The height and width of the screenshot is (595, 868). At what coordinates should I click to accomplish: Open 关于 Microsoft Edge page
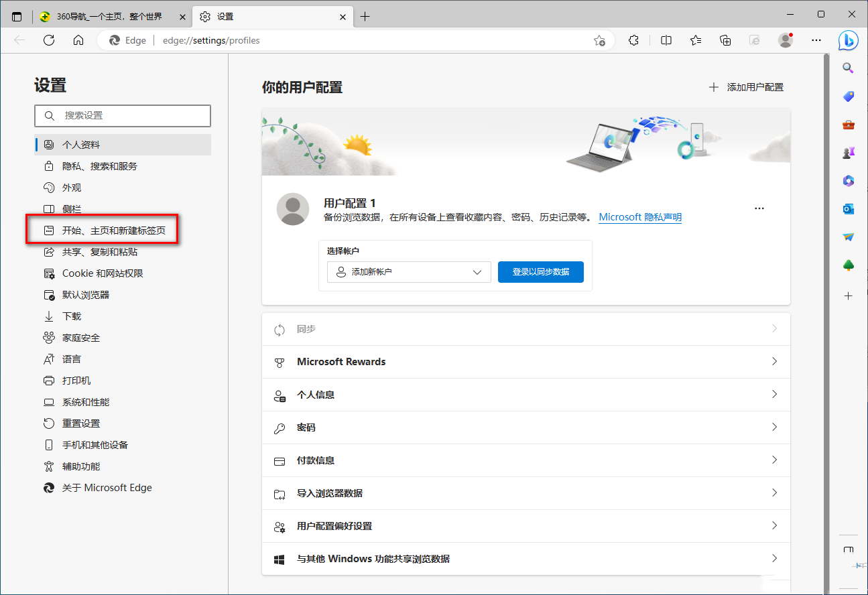pos(123,488)
